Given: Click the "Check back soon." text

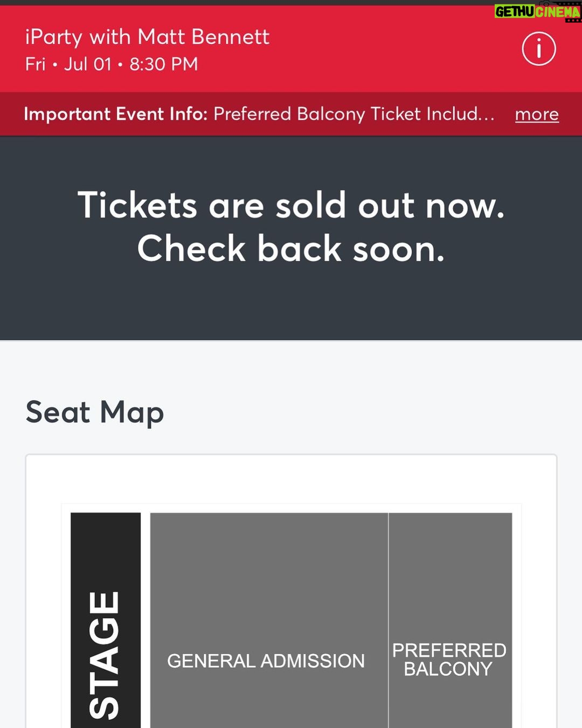Looking at the screenshot, I should coord(291,249).
